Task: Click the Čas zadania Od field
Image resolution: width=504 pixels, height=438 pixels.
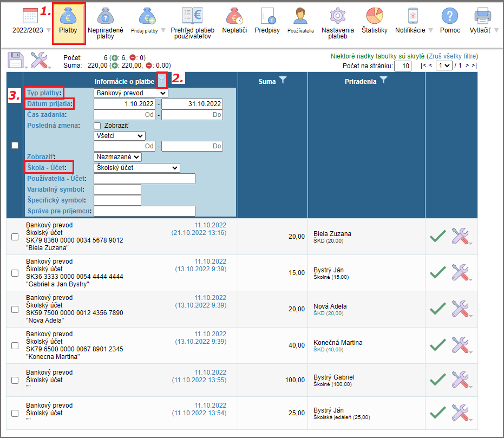Action: [x=125, y=115]
